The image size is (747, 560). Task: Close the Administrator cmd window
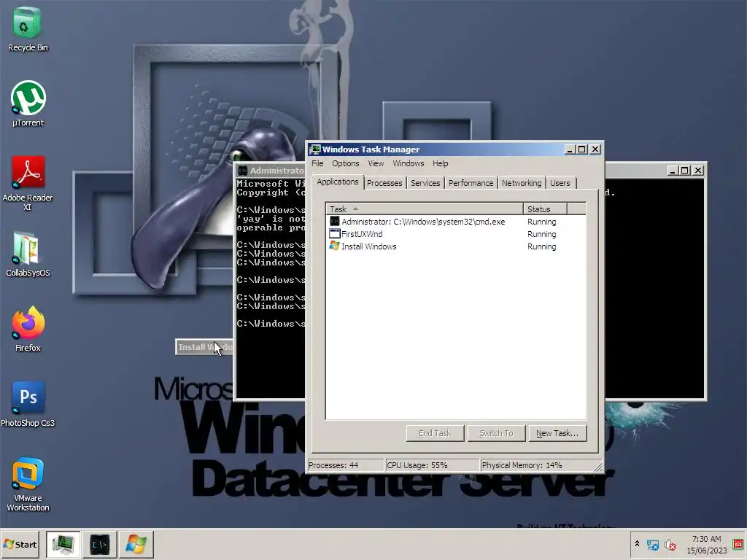click(698, 171)
